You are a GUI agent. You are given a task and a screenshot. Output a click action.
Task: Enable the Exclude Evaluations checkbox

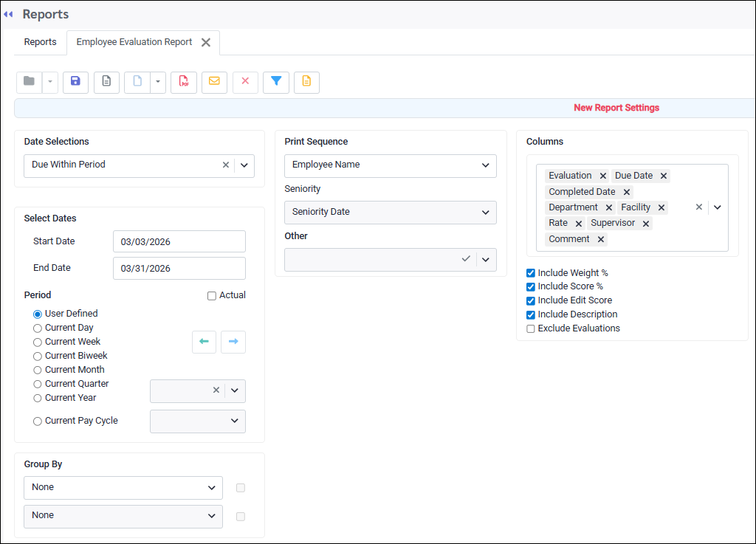[531, 329]
